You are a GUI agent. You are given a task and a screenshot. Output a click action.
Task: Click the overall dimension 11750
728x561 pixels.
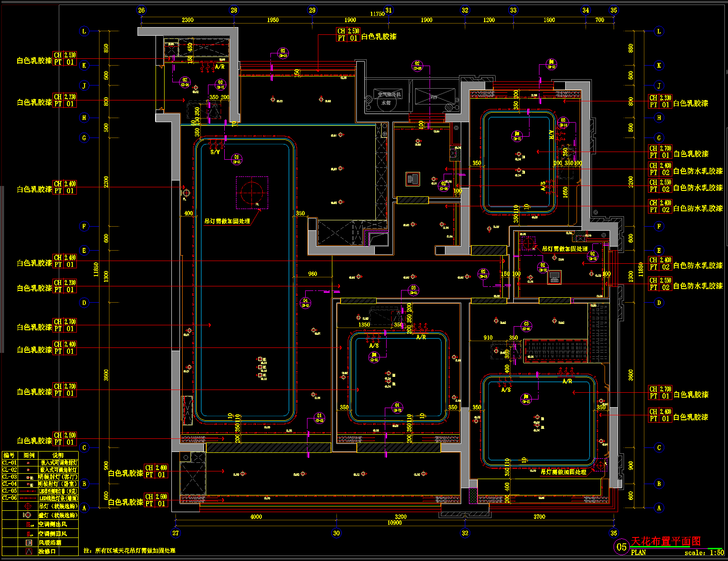click(377, 14)
